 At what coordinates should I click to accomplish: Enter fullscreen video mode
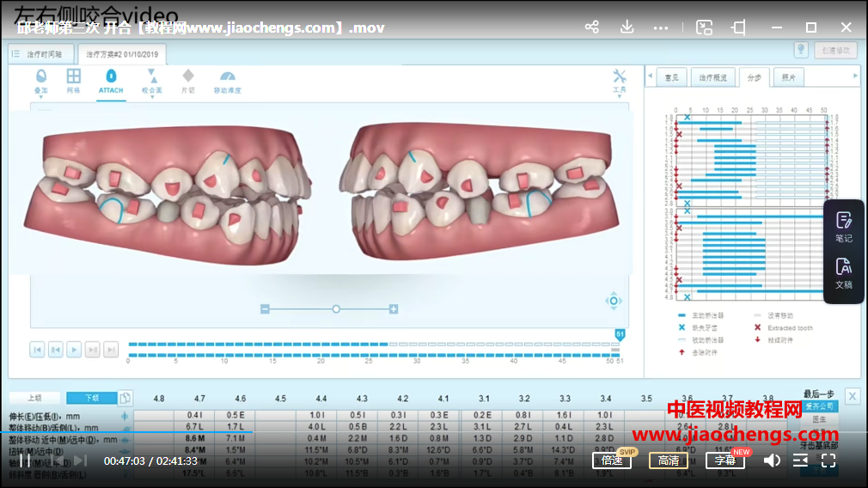pos(828,461)
